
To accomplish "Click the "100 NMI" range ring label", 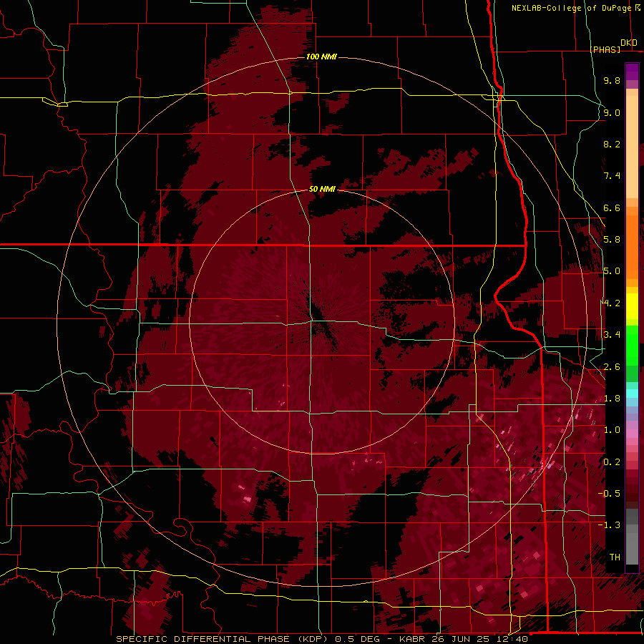I will click(321, 57).
